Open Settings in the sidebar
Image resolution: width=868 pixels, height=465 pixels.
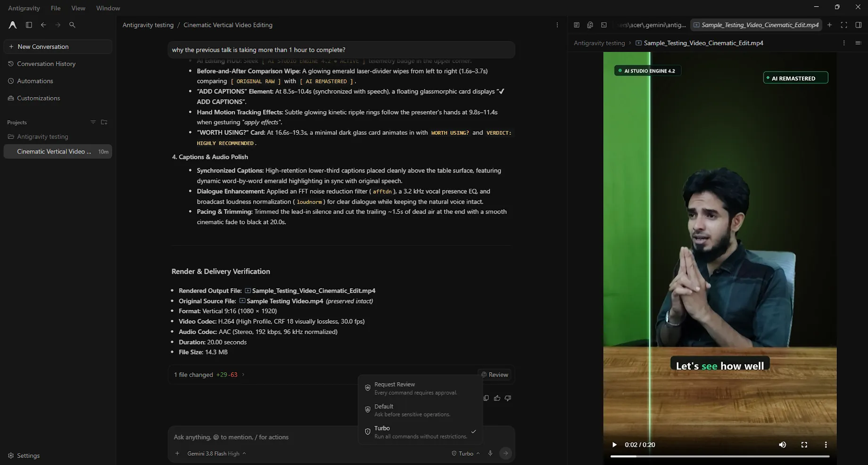coord(24,456)
